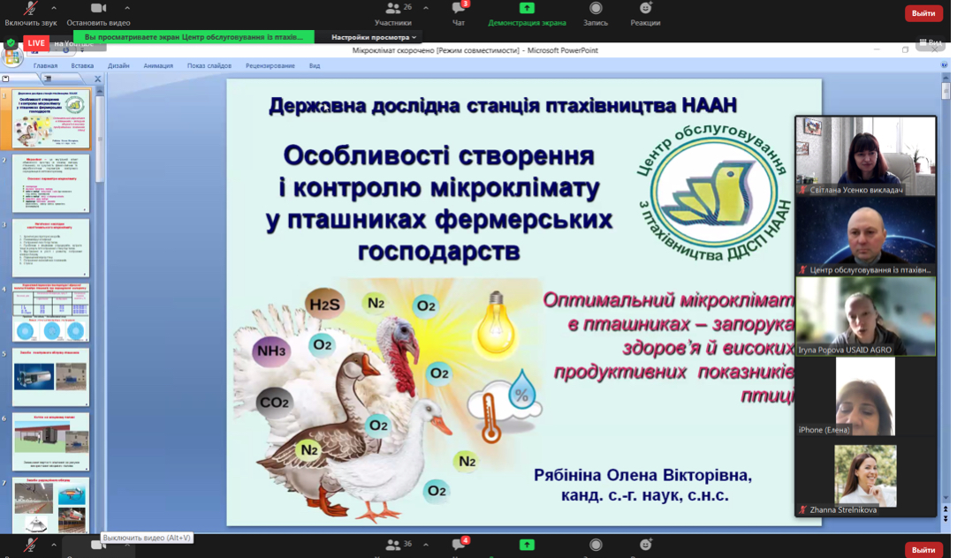Screen dimensions: 980x558
Task: Select Світлана Усенко викладач video tile
Action: pos(866,156)
